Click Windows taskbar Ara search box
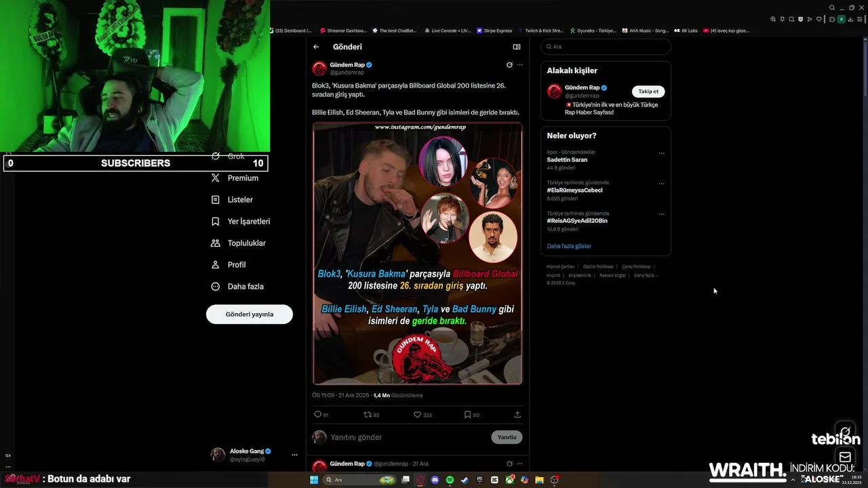 359,480
